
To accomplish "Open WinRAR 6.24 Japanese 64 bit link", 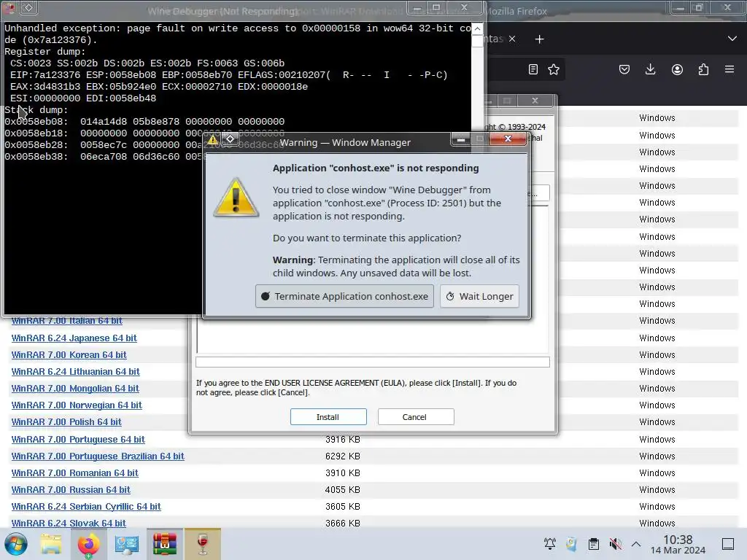I will (74, 338).
